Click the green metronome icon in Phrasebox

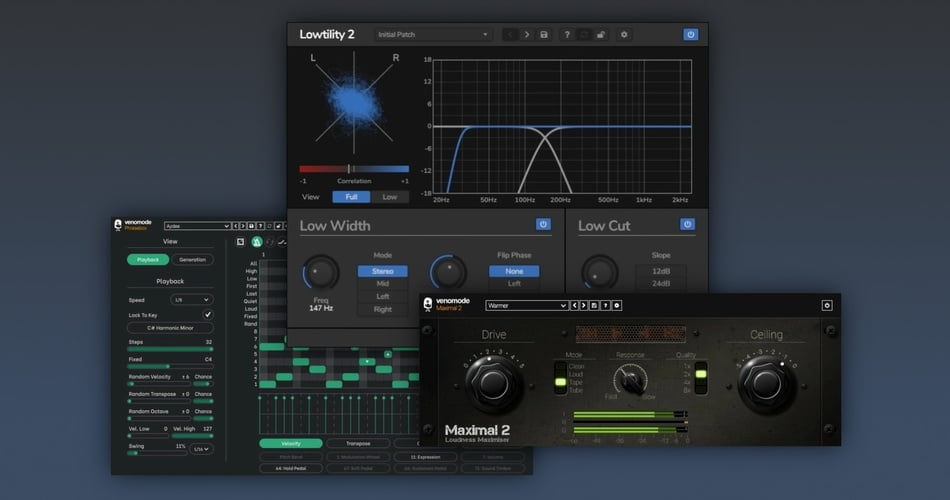coord(256,242)
